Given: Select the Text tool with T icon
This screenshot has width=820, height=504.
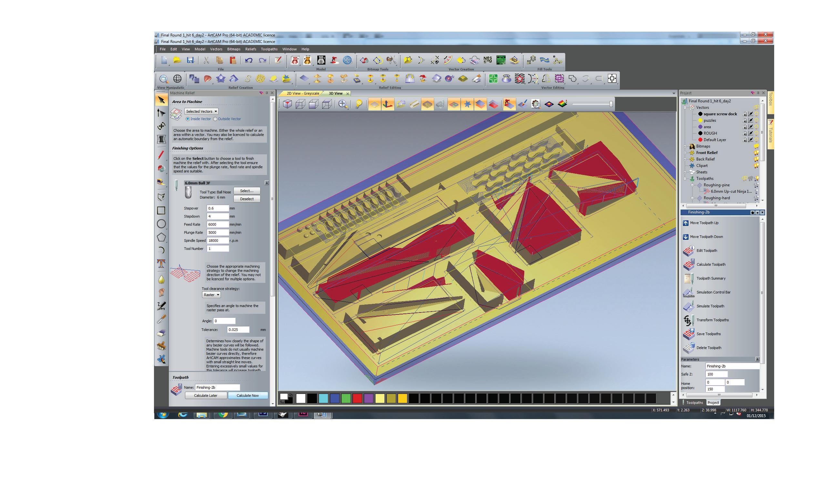Looking at the screenshot, I should [161, 263].
